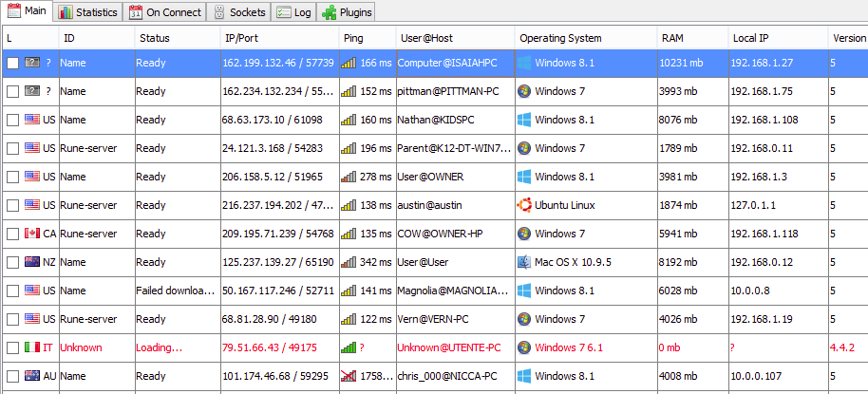Click Ubuntu Linux logo in austin row

tap(523, 205)
